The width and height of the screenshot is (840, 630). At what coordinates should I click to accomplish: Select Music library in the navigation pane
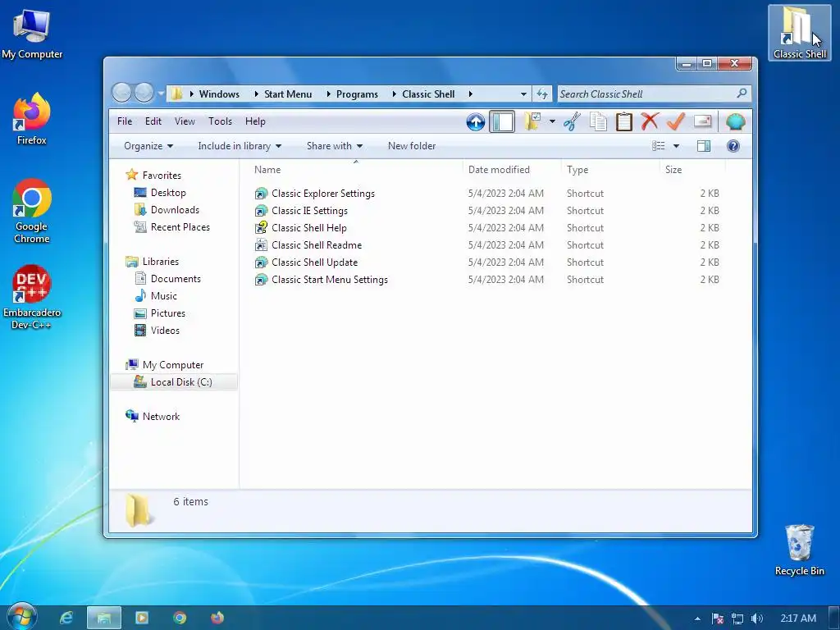163,295
